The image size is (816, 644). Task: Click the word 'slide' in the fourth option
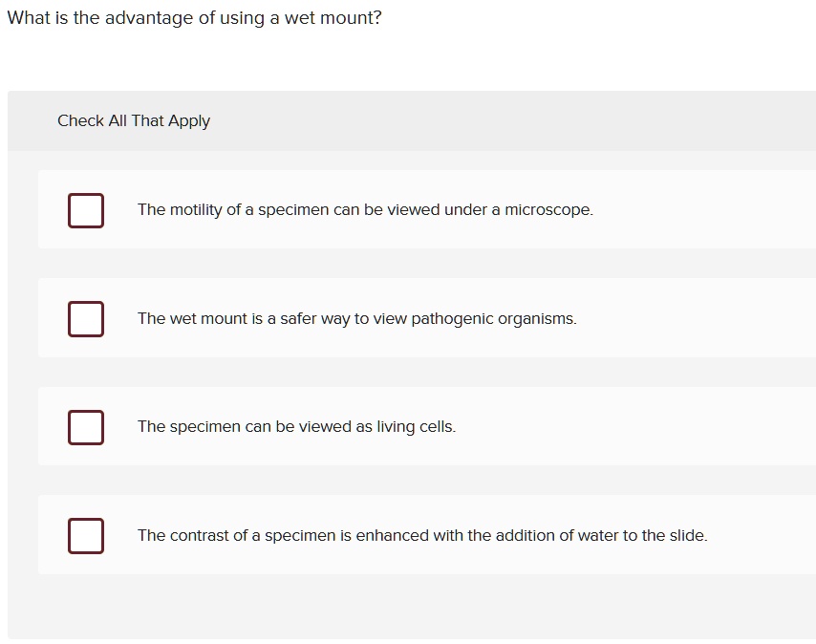tap(687, 536)
